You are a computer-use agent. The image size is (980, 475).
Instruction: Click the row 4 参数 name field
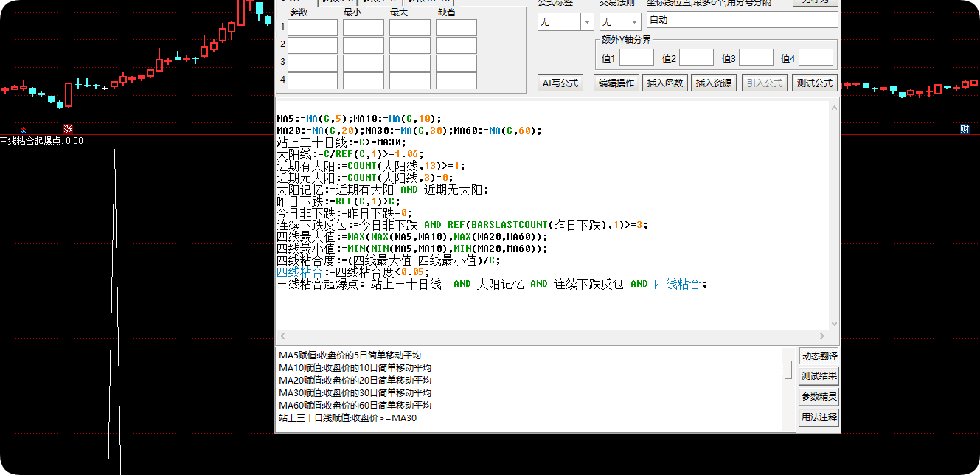pos(313,80)
